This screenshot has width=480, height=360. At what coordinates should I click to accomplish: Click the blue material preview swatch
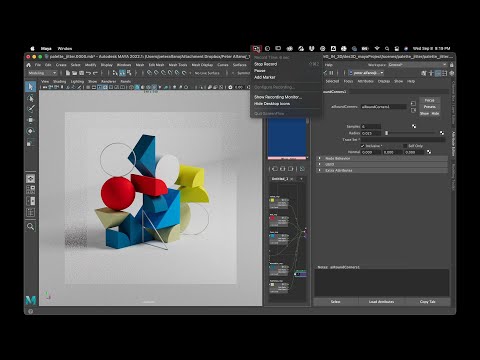[x=287, y=138]
